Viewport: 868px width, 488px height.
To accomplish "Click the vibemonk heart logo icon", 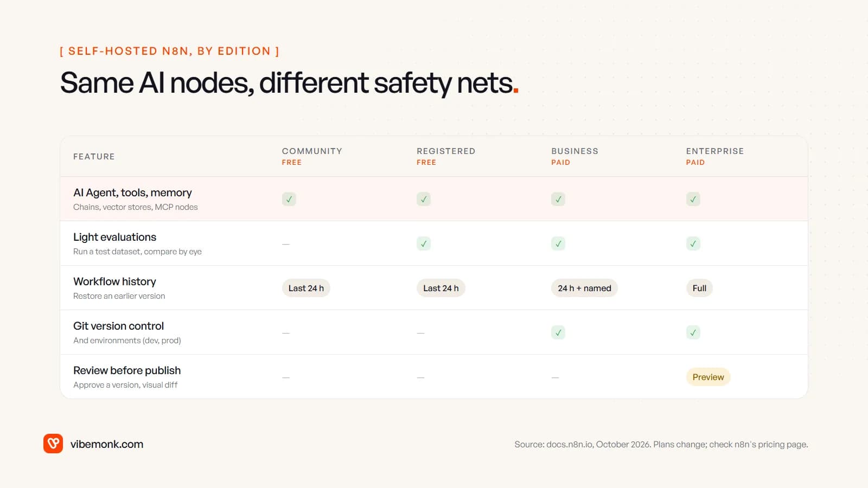I will click(53, 444).
